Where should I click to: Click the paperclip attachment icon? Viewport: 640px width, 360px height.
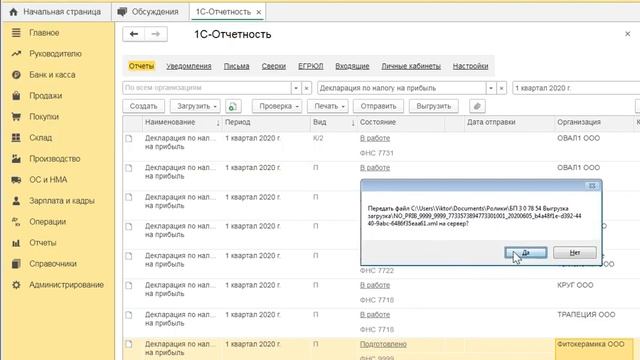tap(477, 106)
